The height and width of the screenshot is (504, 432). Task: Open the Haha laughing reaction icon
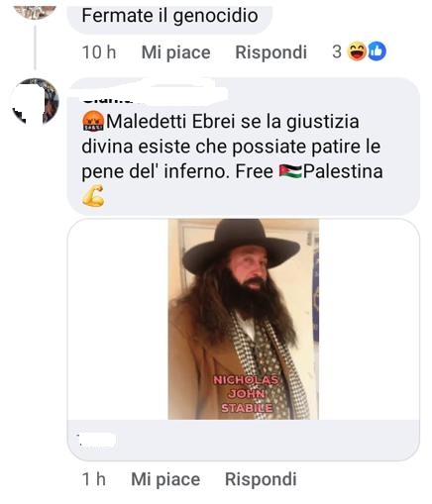pyautogui.click(x=357, y=51)
